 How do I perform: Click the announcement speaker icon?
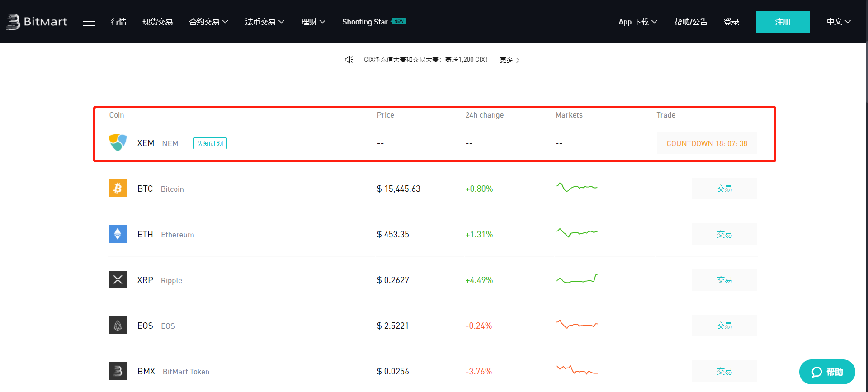[x=349, y=60]
